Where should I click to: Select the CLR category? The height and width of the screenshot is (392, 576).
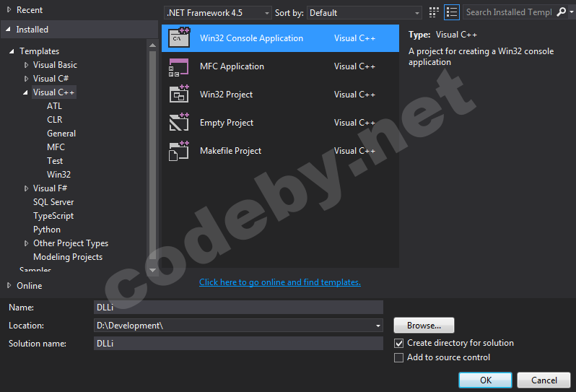tap(54, 120)
